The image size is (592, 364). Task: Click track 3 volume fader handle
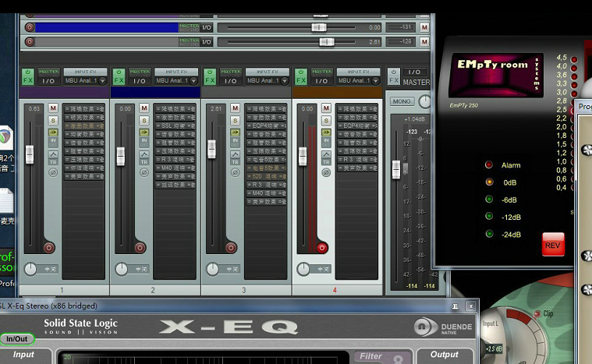212,149
